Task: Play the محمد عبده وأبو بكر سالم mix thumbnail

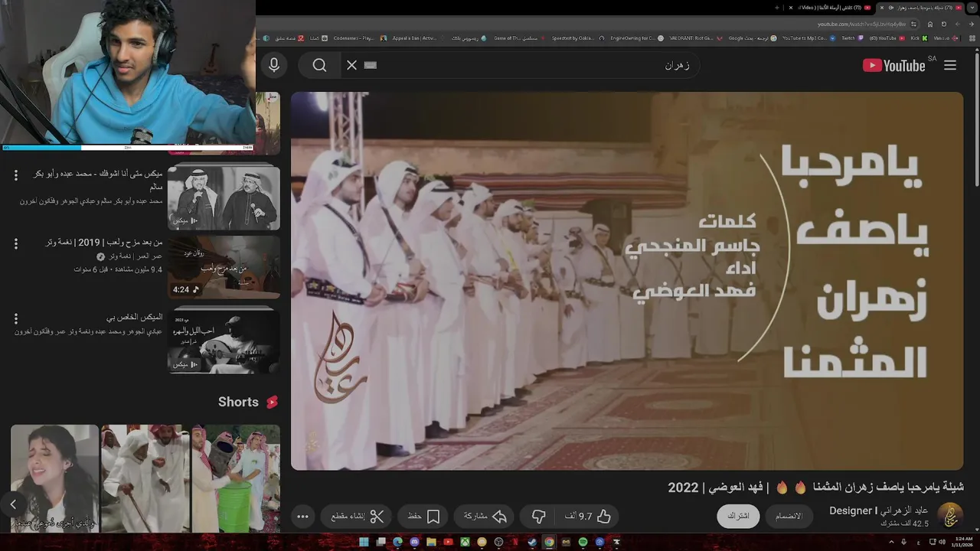Action: (224, 197)
